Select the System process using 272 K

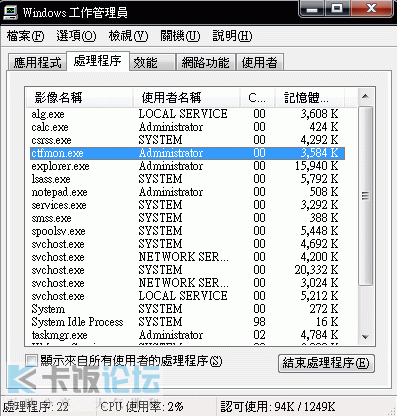click(187, 309)
